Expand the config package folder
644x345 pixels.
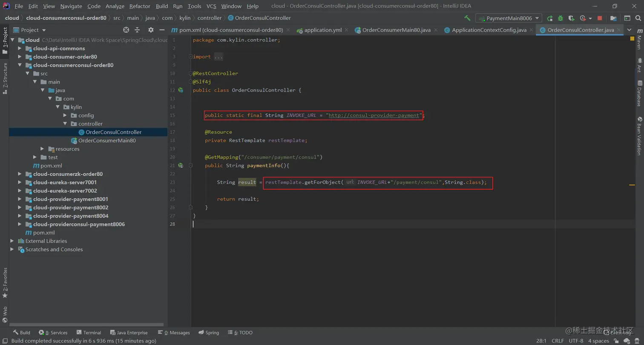[x=65, y=115]
